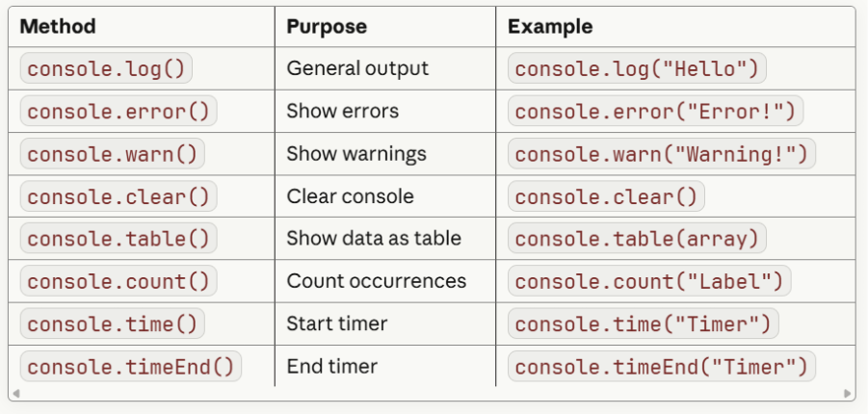Screen dimensions: 868x414
Task: Click the console.count() method code snippet
Action: [x=118, y=281]
